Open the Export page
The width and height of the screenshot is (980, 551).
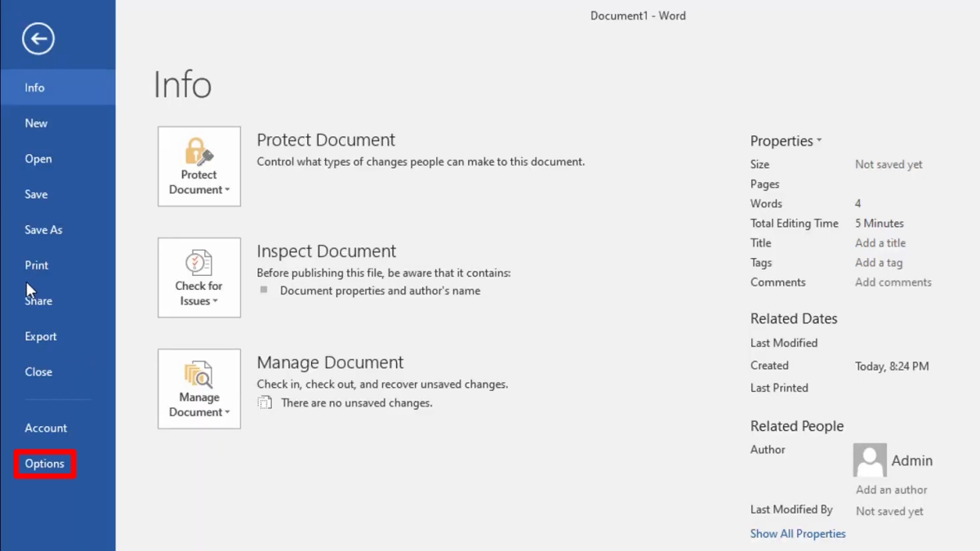41,336
